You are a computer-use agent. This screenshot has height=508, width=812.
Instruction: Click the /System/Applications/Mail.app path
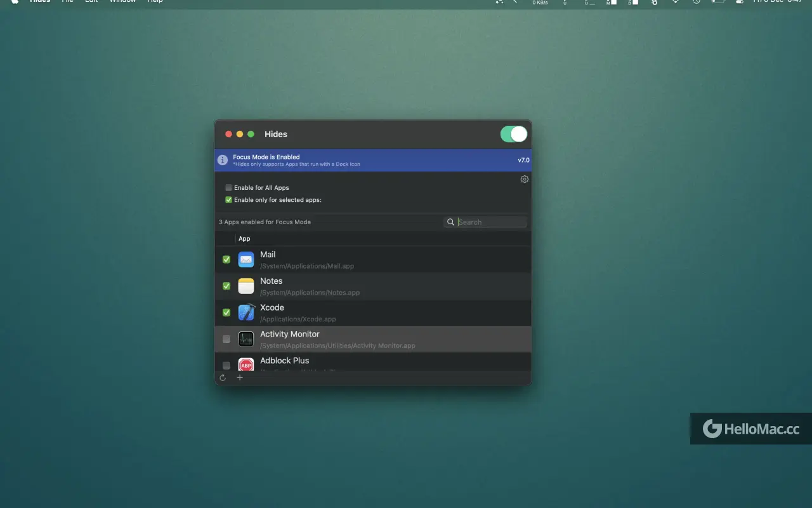coord(307,266)
